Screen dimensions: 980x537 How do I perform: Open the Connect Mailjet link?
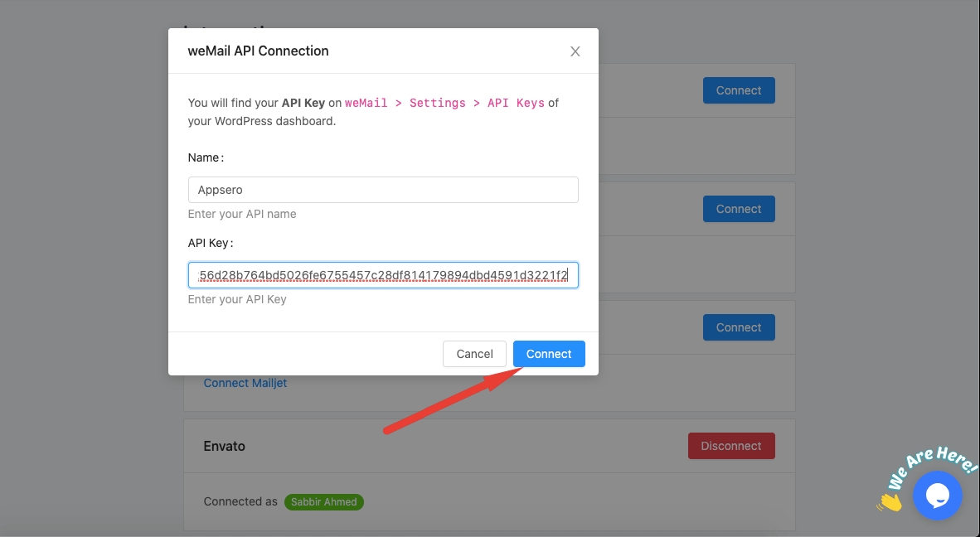[x=245, y=383]
